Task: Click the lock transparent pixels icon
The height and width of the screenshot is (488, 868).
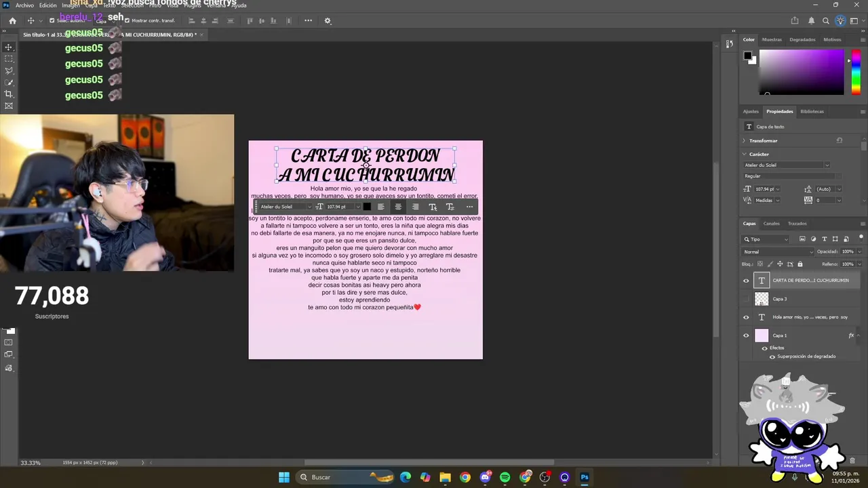Action: (x=761, y=264)
